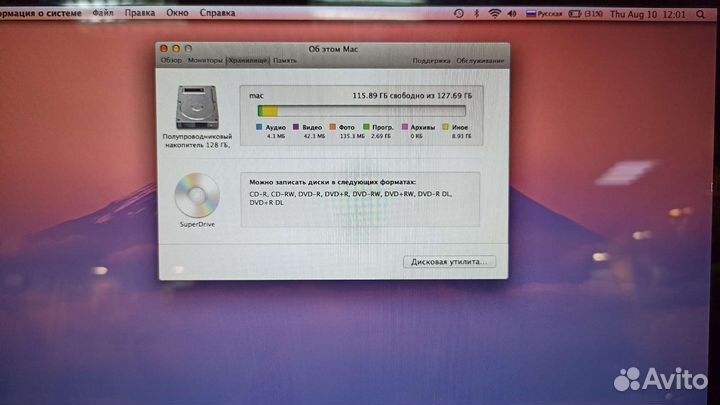Click the orange Фото color swatch

(x=332, y=126)
